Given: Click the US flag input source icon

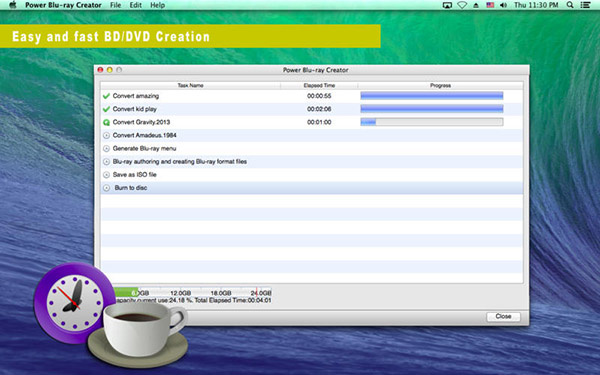Looking at the screenshot, I should (490, 5).
